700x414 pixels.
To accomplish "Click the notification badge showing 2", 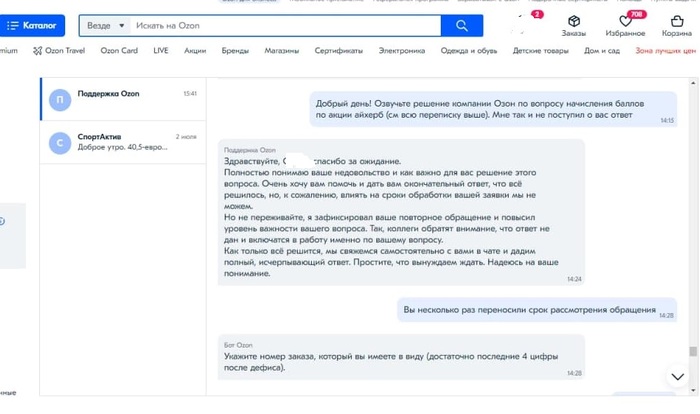I will coord(537,14).
